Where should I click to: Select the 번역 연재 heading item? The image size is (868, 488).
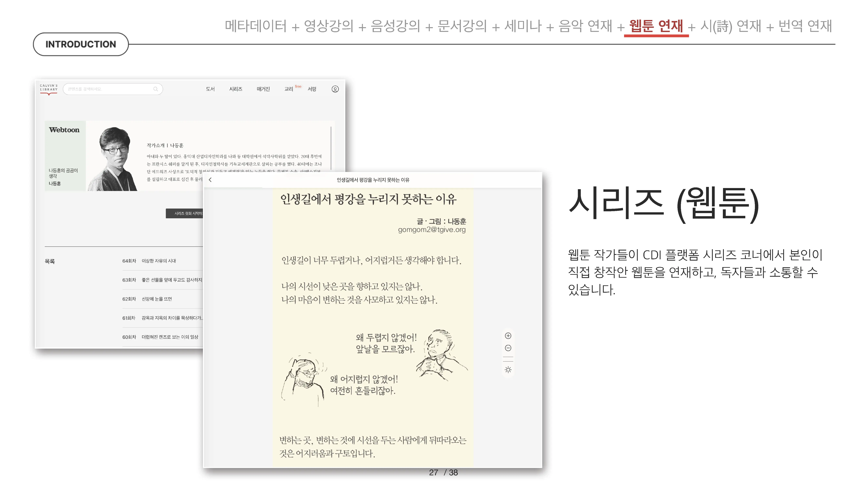(x=805, y=26)
